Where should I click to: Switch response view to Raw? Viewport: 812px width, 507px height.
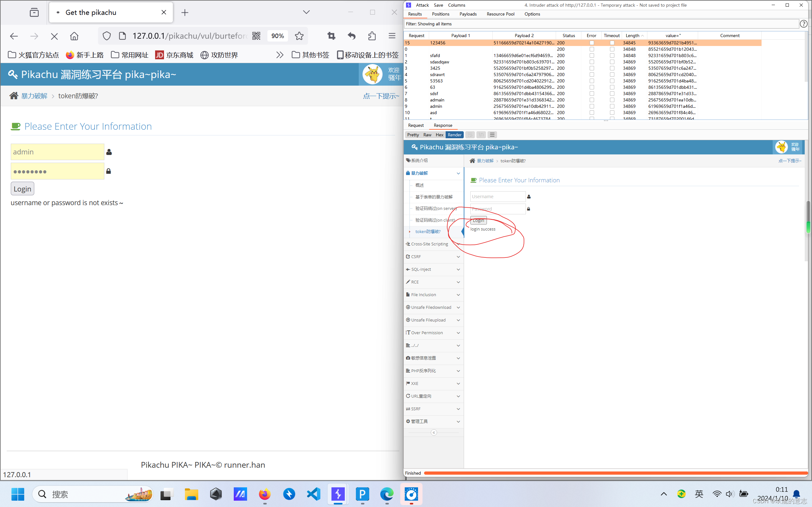[427, 135]
